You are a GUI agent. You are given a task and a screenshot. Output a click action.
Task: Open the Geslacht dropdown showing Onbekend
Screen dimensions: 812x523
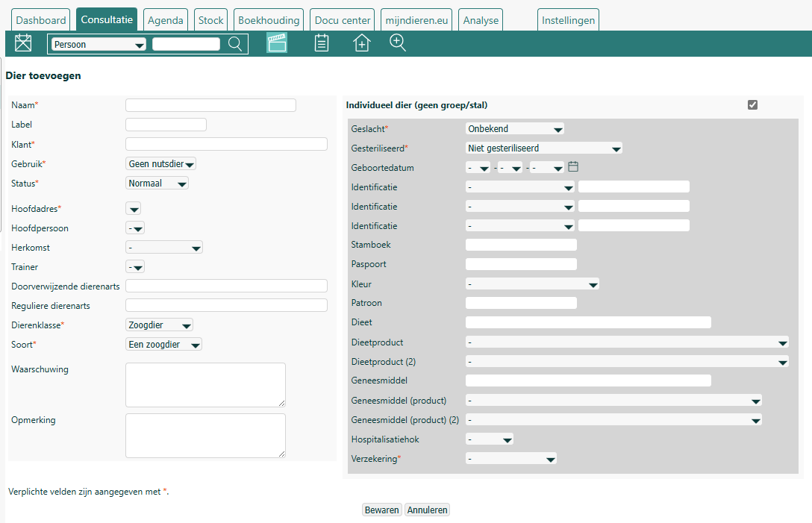(515, 129)
